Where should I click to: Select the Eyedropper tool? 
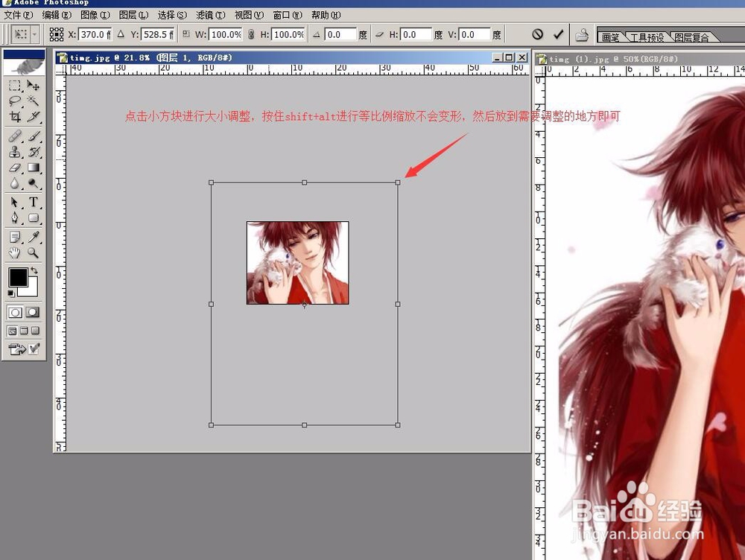(33, 237)
